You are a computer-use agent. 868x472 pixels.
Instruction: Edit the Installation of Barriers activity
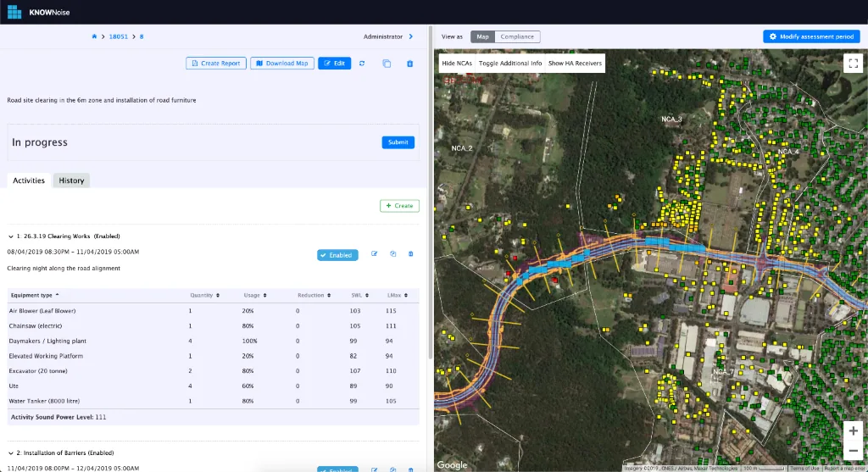(374, 469)
